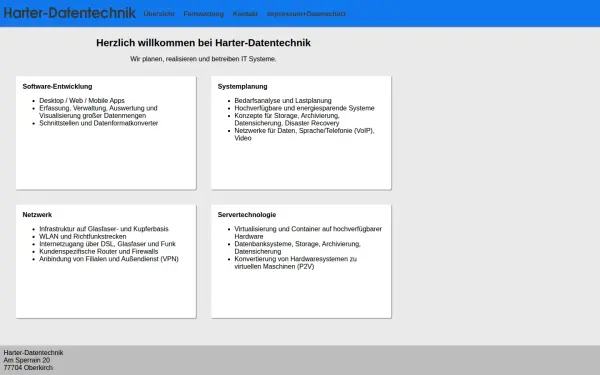Click Datenbanksysteme, Storage, Archivierung entry

click(x=297, y=248)
